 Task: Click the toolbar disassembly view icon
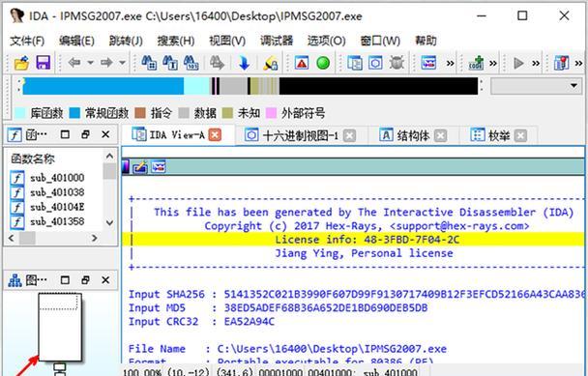coord(354,63)
